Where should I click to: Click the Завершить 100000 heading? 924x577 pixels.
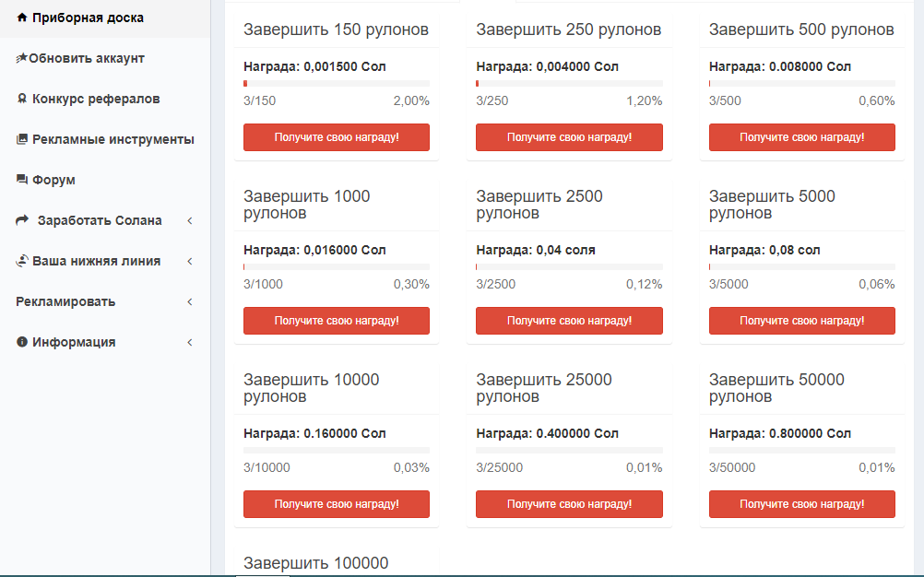316,563
